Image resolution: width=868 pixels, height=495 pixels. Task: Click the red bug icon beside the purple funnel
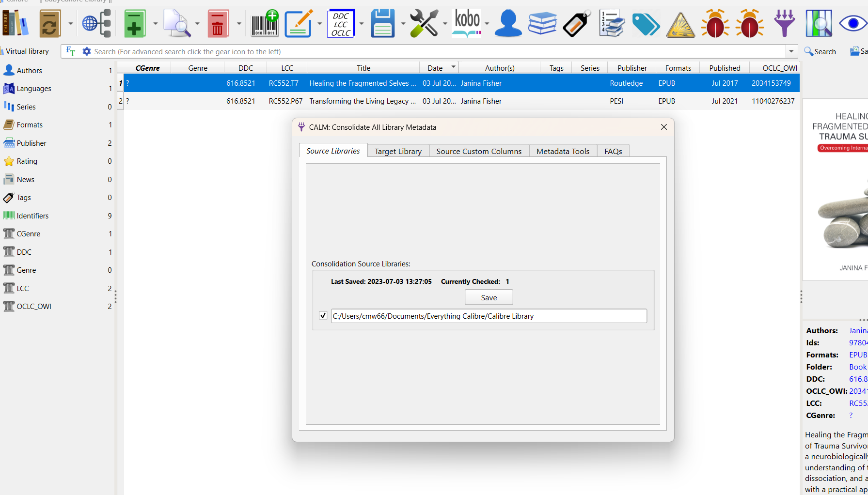[750, 23]
